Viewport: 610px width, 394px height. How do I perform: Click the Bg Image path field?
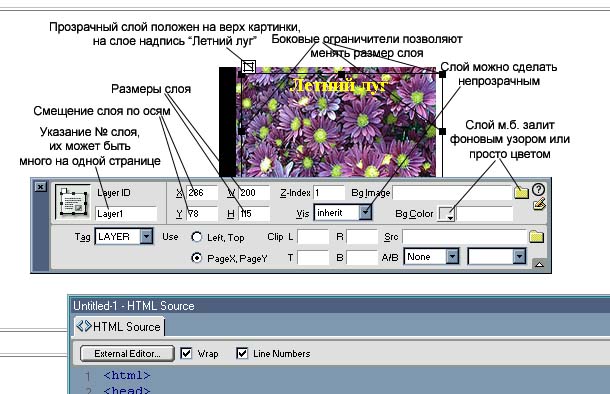click(x=453, y=193)
